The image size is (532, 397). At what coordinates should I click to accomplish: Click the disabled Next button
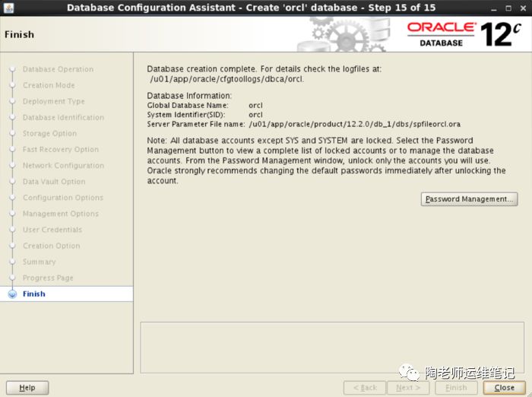(408, 387)
